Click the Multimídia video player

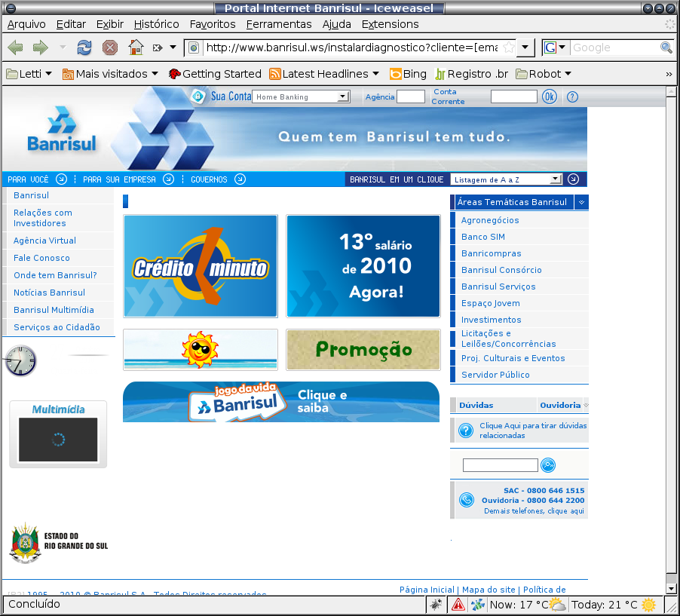pos(58,440)
